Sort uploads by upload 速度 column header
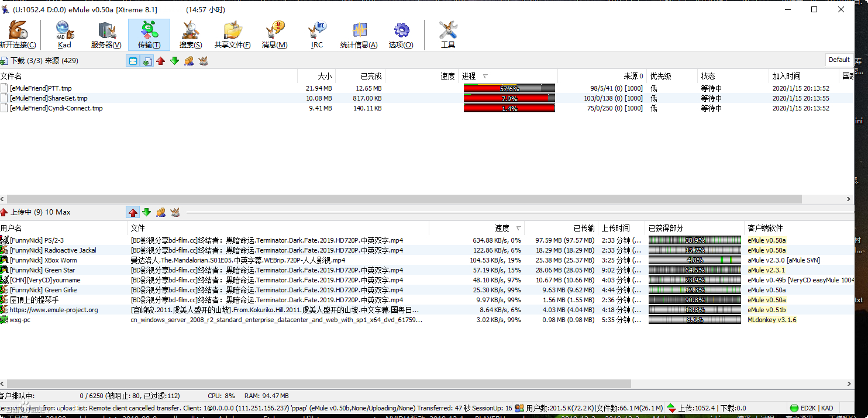This screenshot has height=418, width=868. [477, 228]
